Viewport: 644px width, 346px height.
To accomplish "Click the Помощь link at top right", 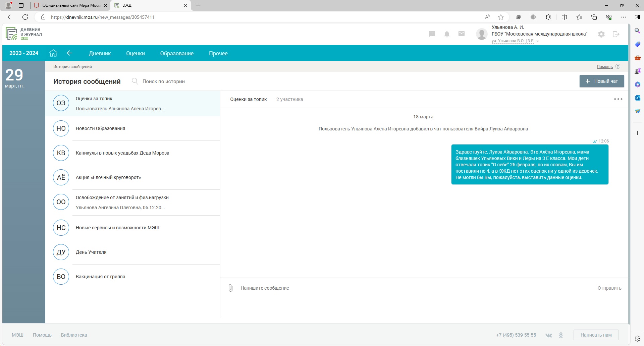I will click(604, 67).
